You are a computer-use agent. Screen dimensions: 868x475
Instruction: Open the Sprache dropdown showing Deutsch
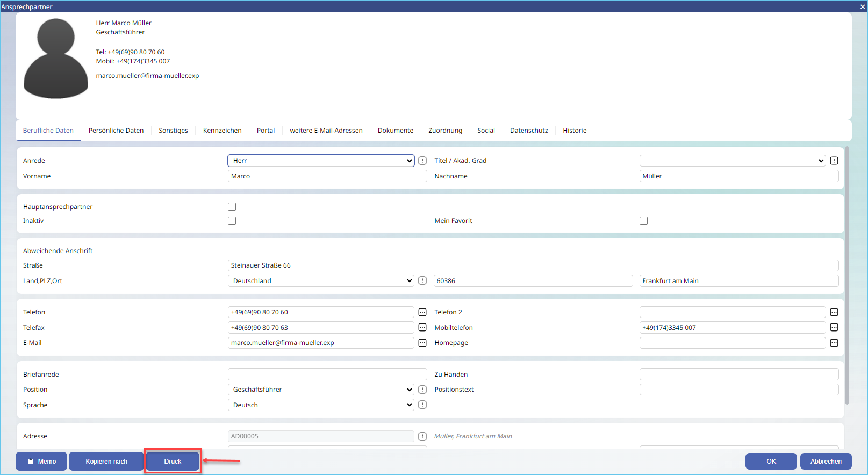click(x=321, y=405)
